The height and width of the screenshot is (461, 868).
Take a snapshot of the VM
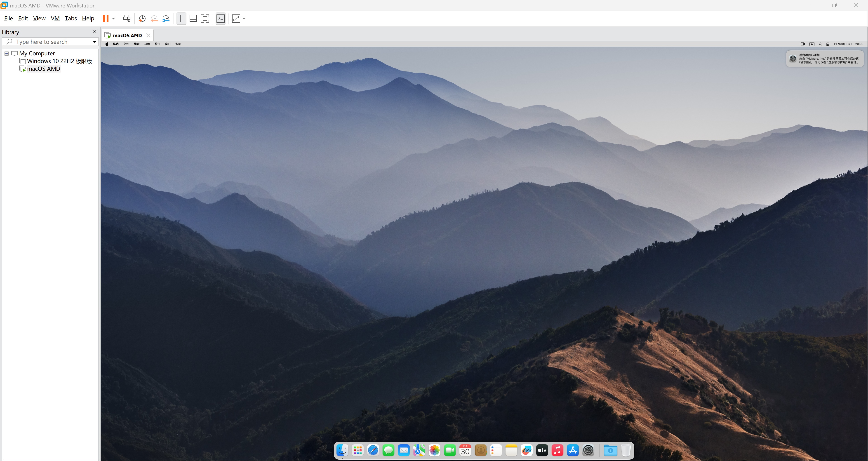[142, 19]
